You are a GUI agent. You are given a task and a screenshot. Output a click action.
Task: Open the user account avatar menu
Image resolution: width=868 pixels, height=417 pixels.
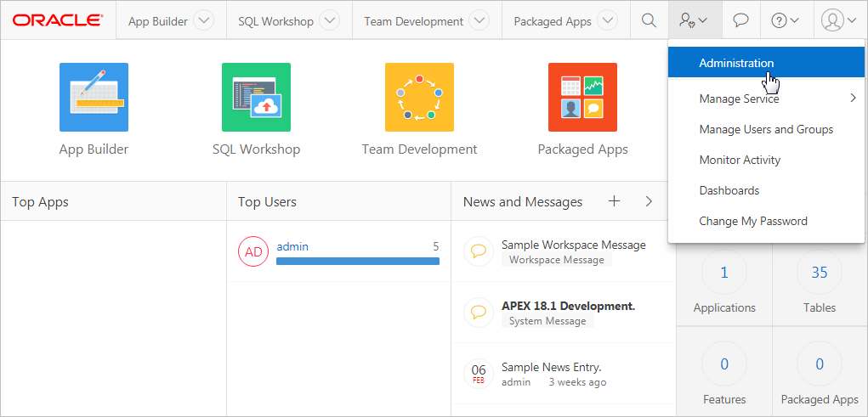(x=840, y=21)
